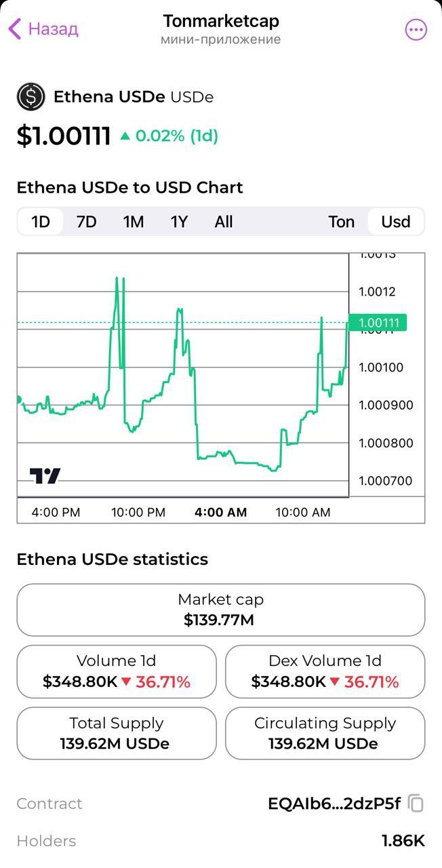Show the All-time chart range

click(x=223, y=222)
